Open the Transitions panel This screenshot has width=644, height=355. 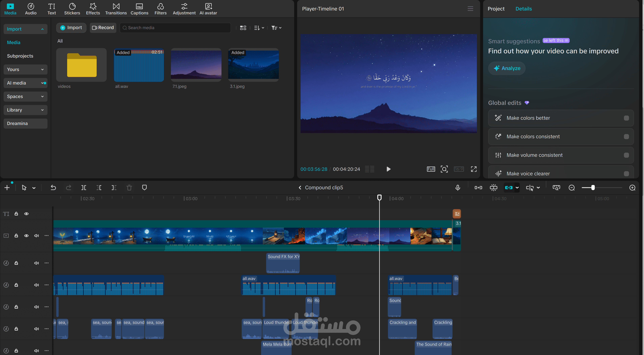pyautogui.click(x=116, y=9)
